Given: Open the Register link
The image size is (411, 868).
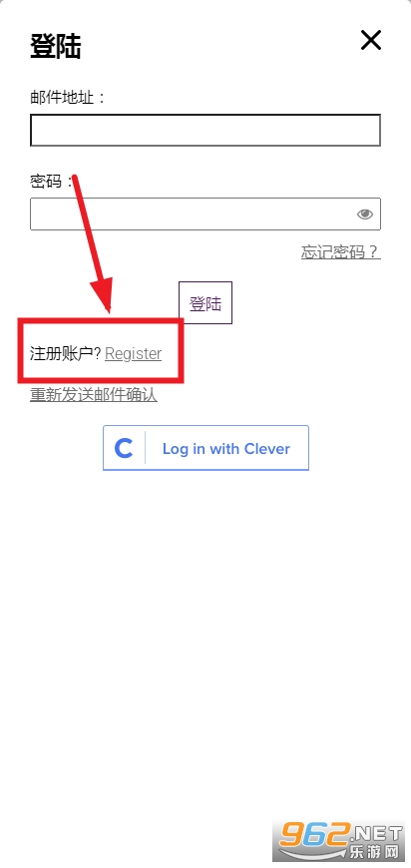Looking at the screenshot, I should 134,353.
